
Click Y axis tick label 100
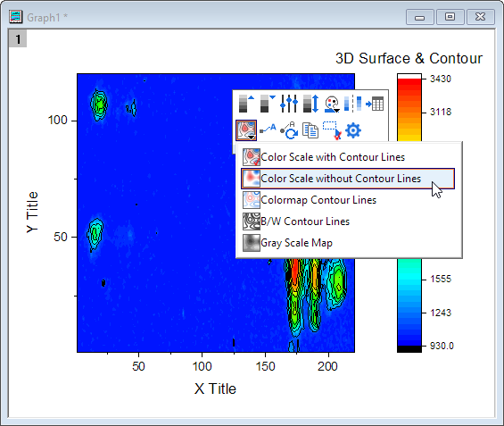[57, 121]
